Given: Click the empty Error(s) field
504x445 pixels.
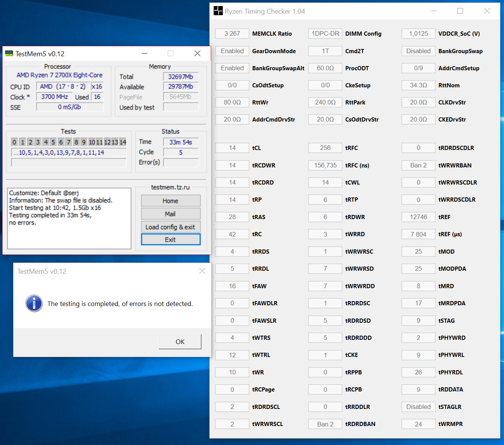Looking at the screenshot, I should click(x=181, y=163).
